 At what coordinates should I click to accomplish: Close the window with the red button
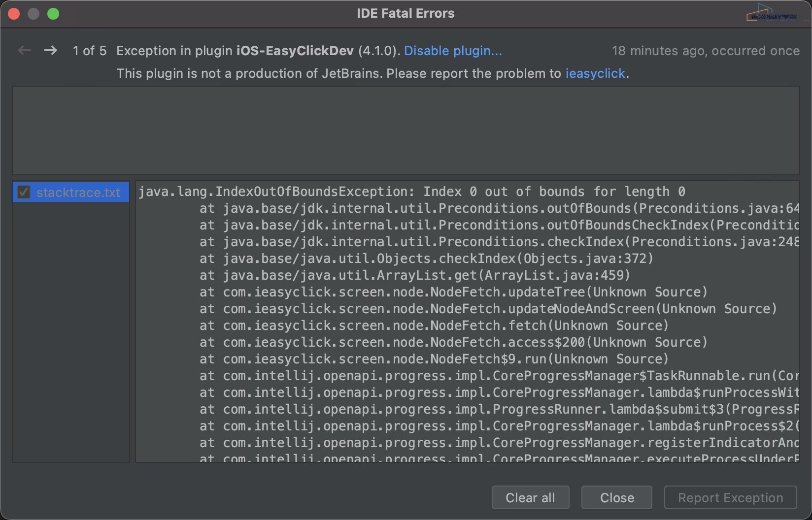[x=14, y=14]
